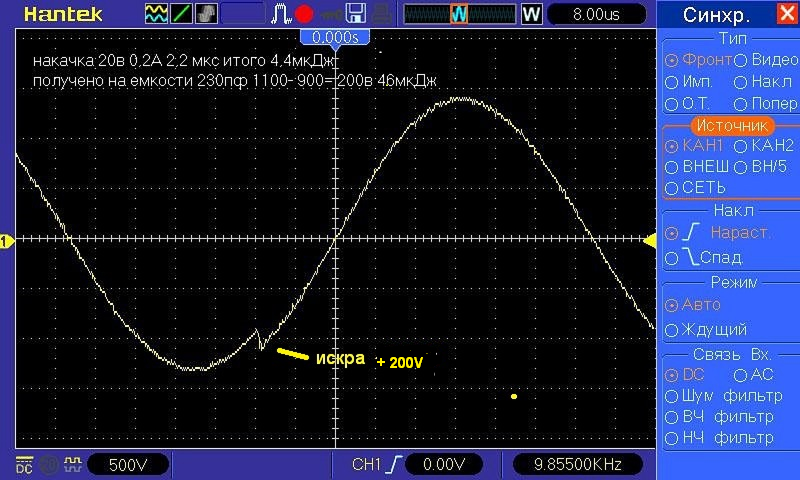Select КАН1 as trigger source
800x480 pixels.
point(694,146)
